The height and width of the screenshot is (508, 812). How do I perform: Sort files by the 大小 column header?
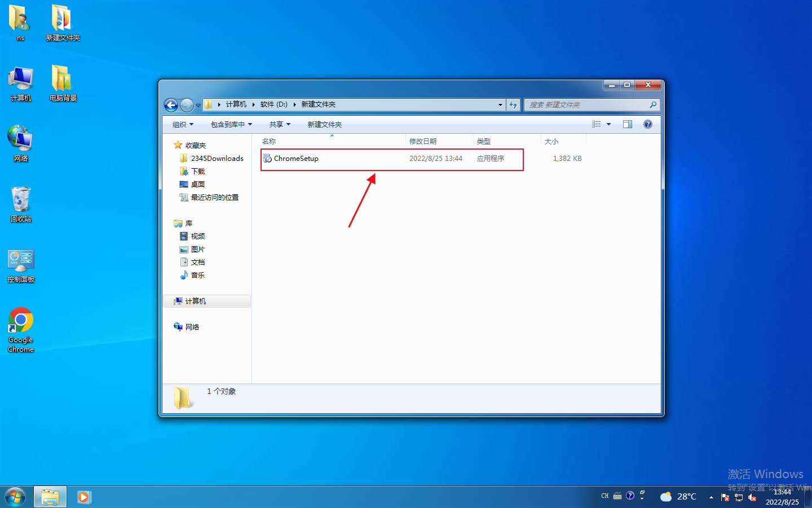click(563, 141)
